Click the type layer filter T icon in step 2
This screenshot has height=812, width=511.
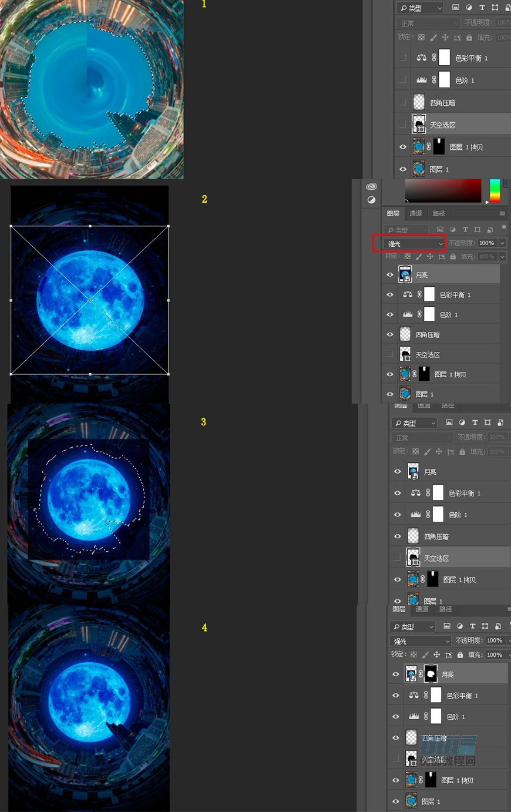point(465,230)
